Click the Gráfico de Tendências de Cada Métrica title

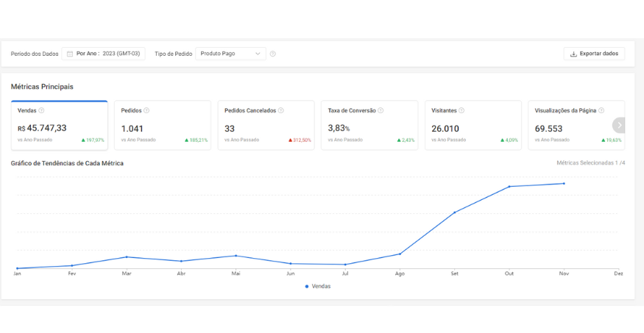tap(68, 163)
